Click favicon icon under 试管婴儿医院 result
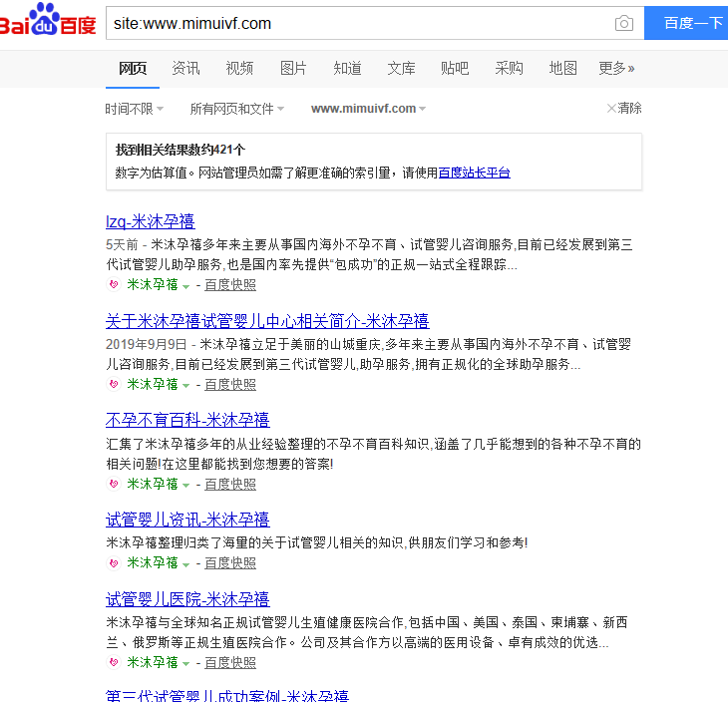This screenshot has width=728, height=702. point(113,663)
